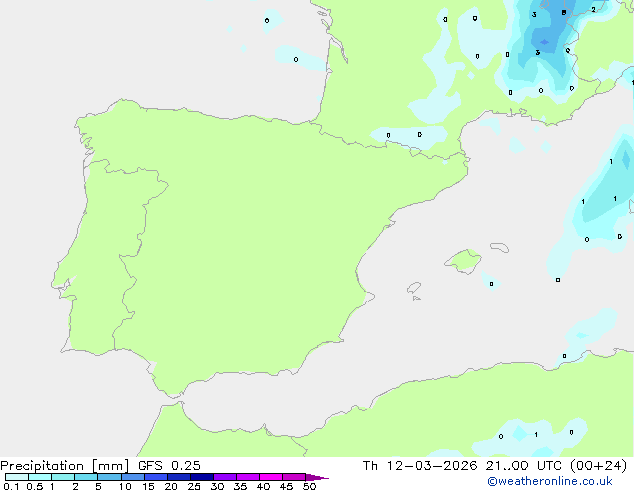The height and width of the screenshot is (490, 634).
Task: Click the 'Precipitation [mm]' title text
Action: coord(65,466)
